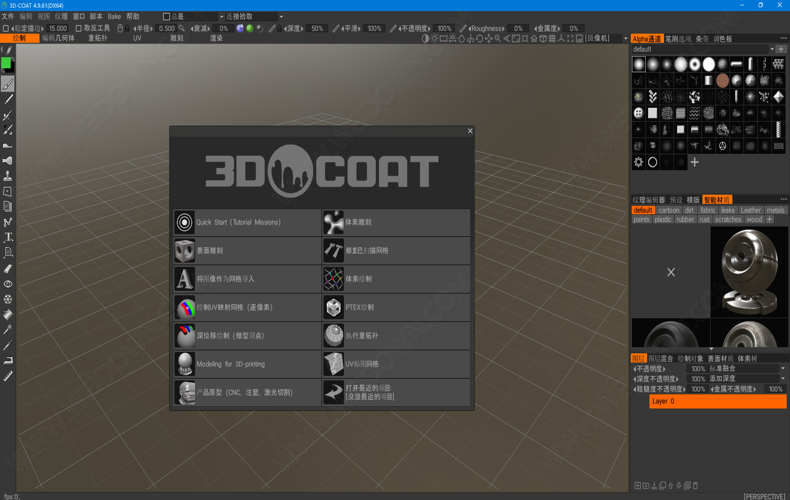Image resolution: width=790 pixels, height=500 pixels.
Task: Open the 添加深度 depth mode dropdown
Action: point(782,379)
